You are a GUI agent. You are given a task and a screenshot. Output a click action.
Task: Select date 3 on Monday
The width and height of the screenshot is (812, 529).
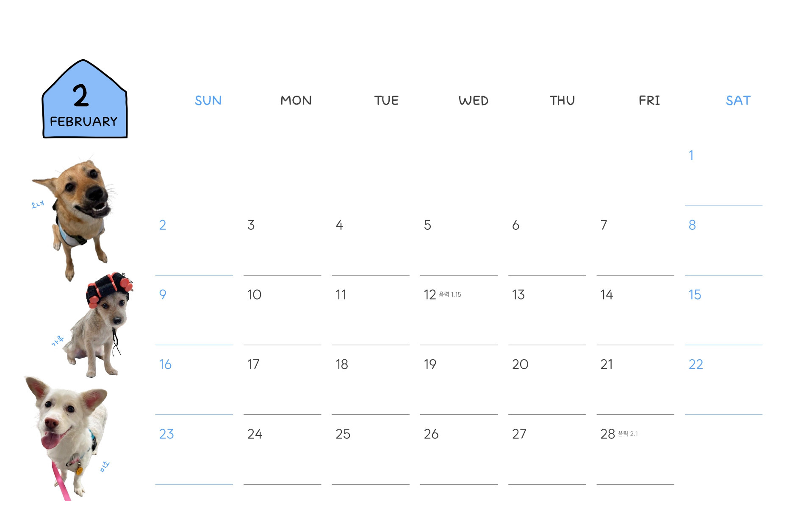tap(251, 225)
